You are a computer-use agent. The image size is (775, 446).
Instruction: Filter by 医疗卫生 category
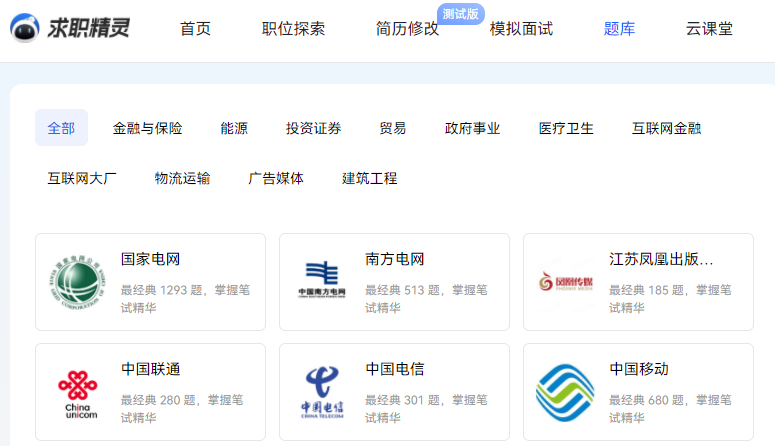tap(566, 128)
